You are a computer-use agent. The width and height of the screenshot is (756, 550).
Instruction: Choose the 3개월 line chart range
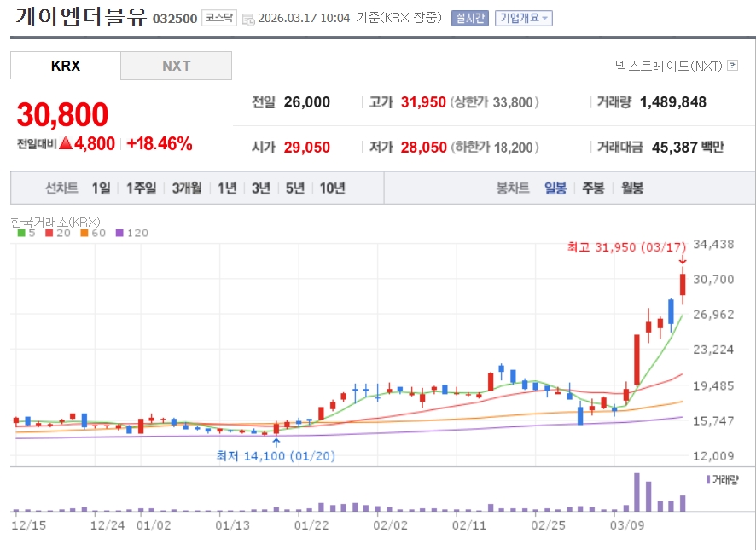[x=186, y=188]
